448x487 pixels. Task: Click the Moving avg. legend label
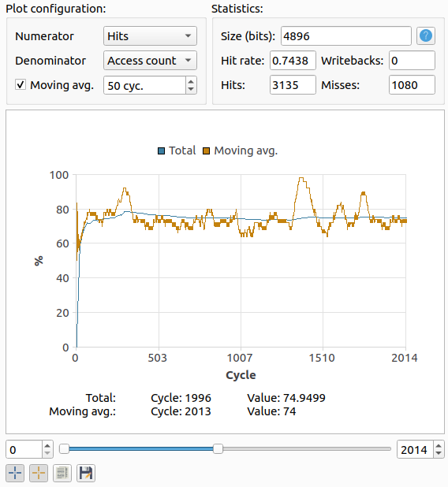[x=245, y=151]
